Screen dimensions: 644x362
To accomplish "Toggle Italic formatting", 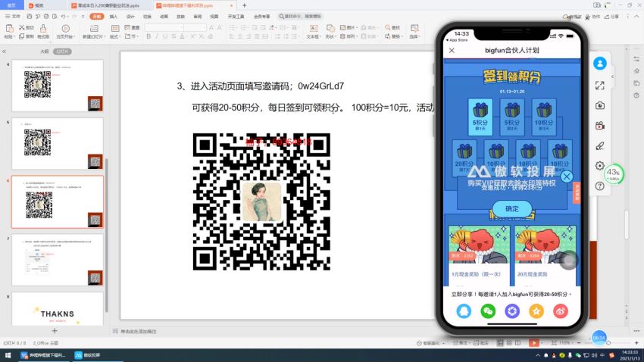I will pos(157,36).
